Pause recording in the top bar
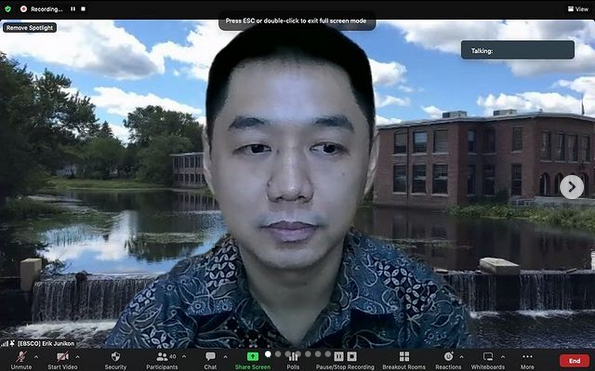The image size is (595, 371). tap(73, 9)
